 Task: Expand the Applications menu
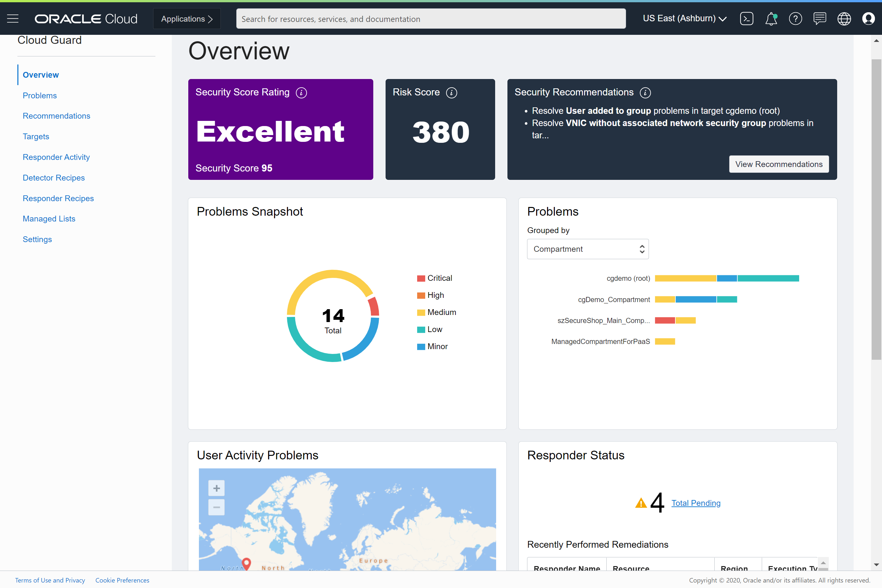187,19
